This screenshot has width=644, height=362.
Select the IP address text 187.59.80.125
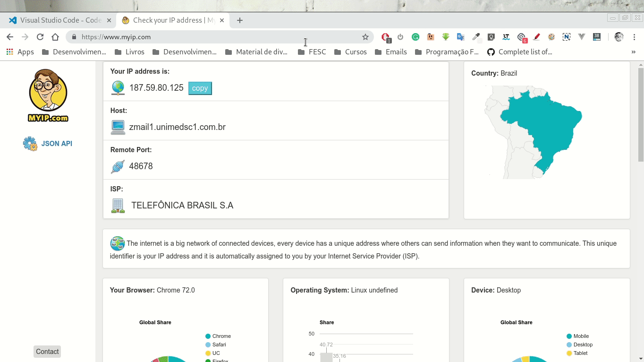[156, 88]
